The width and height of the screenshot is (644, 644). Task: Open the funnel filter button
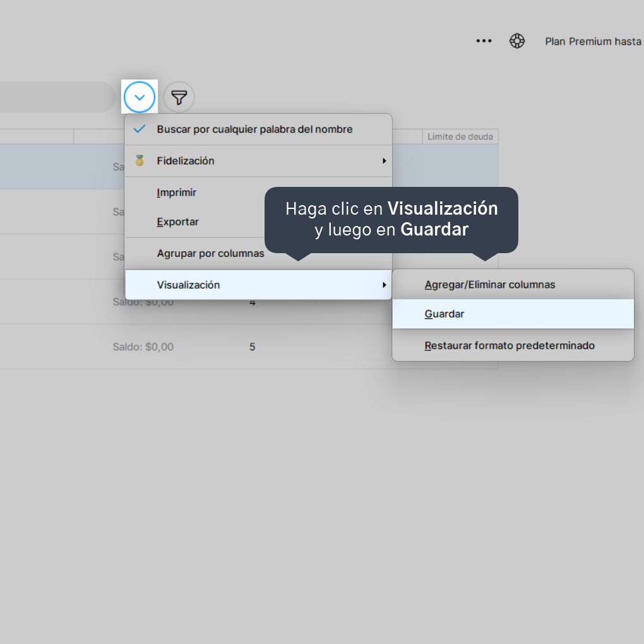pyautogui.click(x=179, y=97)
